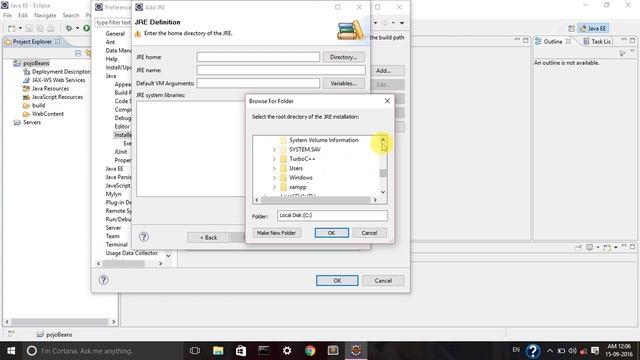Select the Users folder

coord(296,168)
